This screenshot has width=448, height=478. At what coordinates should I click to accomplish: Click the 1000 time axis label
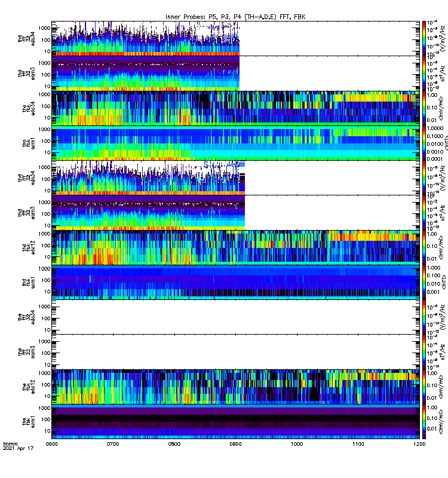pyautogui.click(x=297, y=444)
